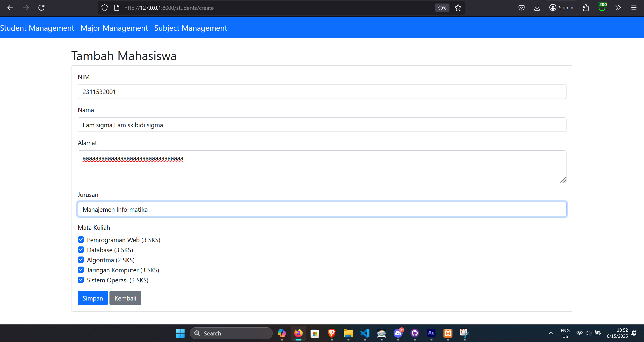Open Subject Management nav link

[x=191, y=28]
